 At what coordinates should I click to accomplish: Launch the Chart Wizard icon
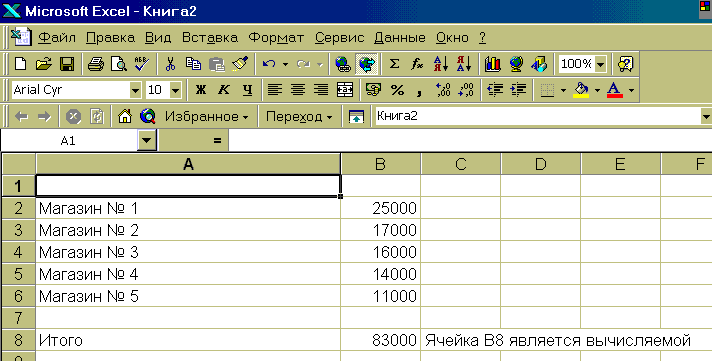[492, 64]
